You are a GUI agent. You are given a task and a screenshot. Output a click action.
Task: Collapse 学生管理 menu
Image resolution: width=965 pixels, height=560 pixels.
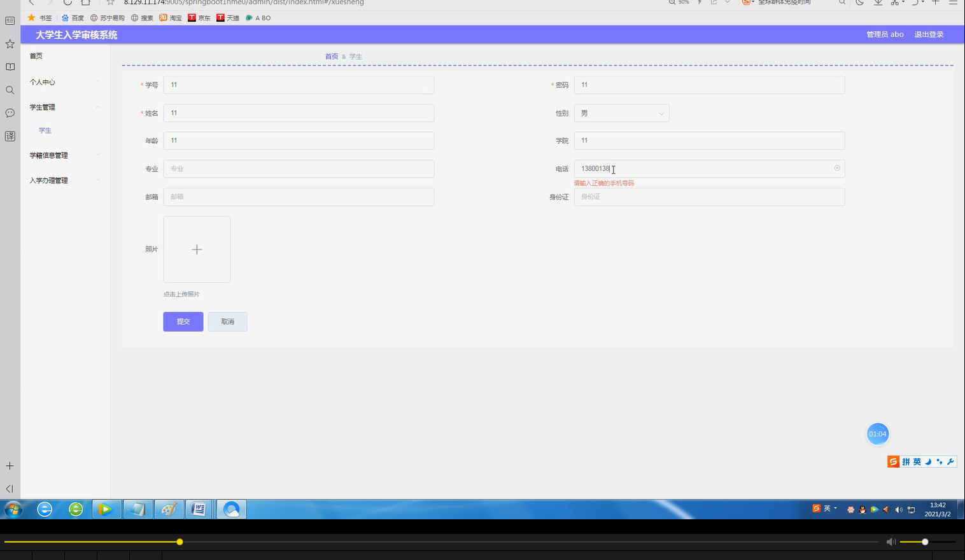tap(66, 107)
